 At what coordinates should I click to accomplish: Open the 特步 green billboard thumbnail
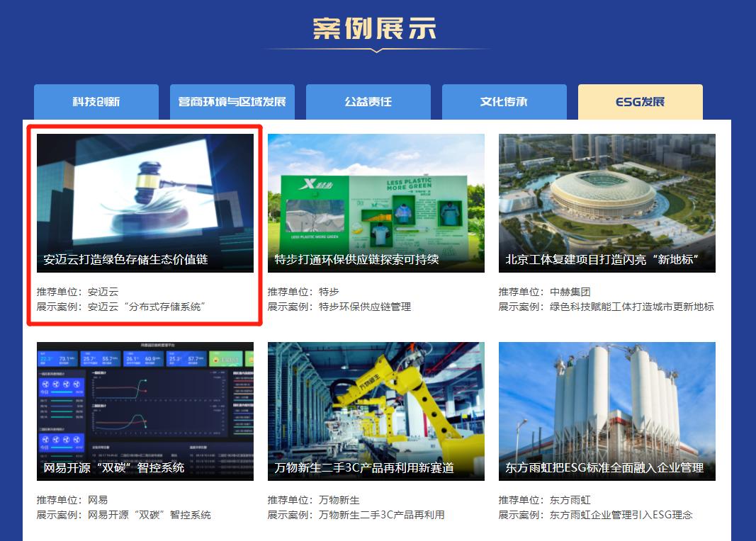tap(376, 203)
